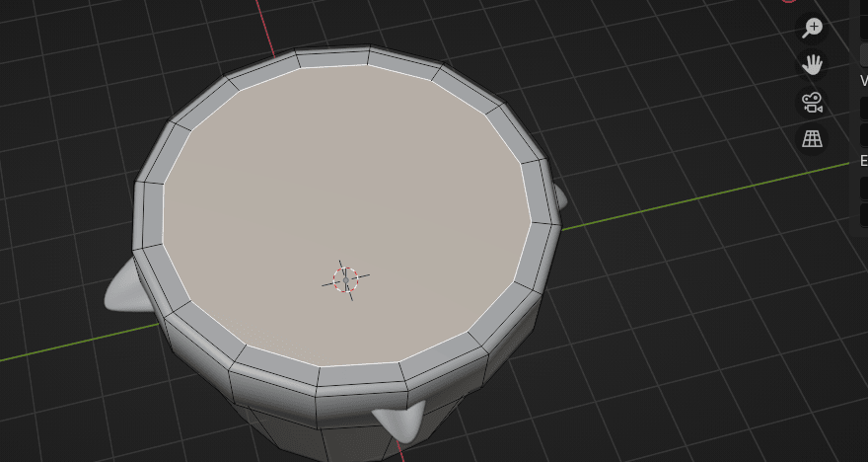Select the rim face at the bottom center
The image size is (868, 462).
point(362,374)
